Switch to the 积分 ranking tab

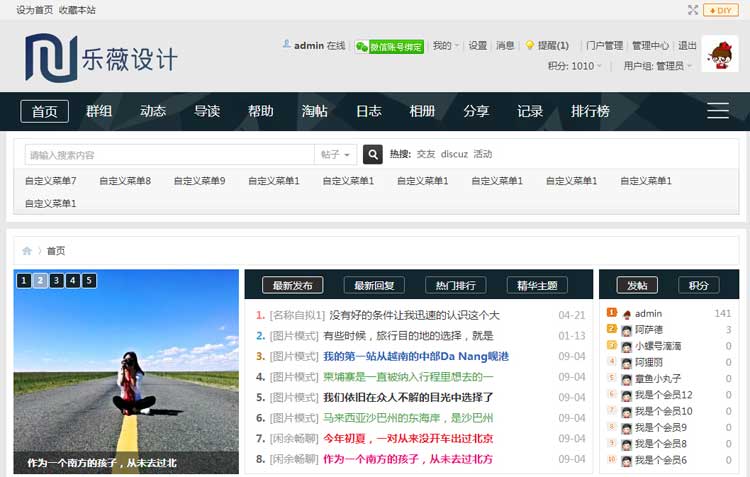click(x=698, y=286)
